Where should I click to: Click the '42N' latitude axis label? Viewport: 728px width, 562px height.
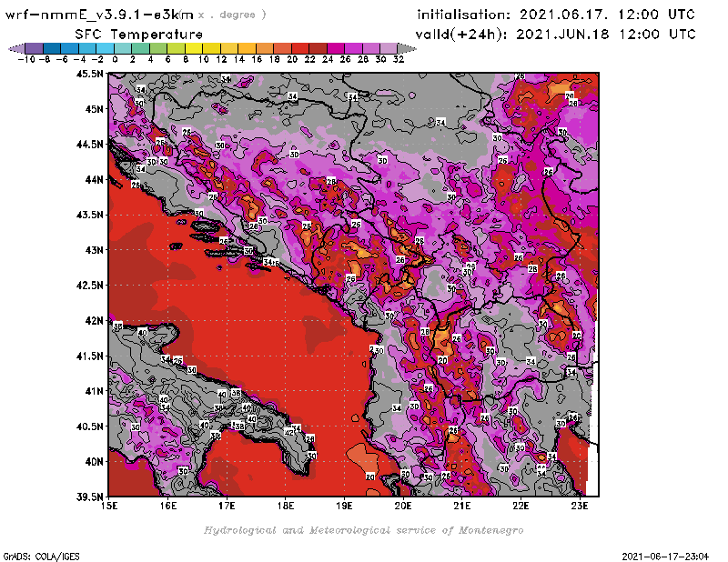click(95, 321)
